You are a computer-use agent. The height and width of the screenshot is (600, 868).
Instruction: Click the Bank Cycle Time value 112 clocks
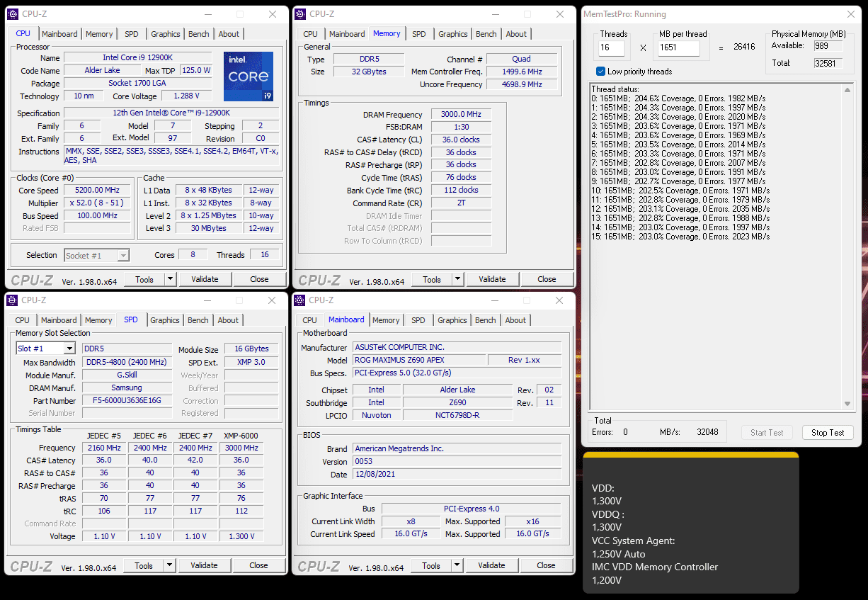pyautogui.click(x=461, y=190)
